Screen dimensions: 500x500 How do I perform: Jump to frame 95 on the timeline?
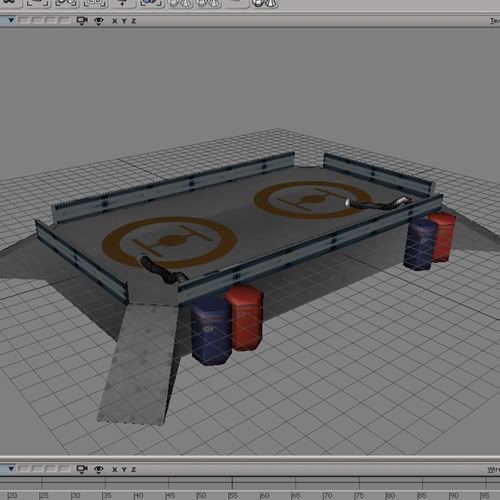[x=485, y=495]
